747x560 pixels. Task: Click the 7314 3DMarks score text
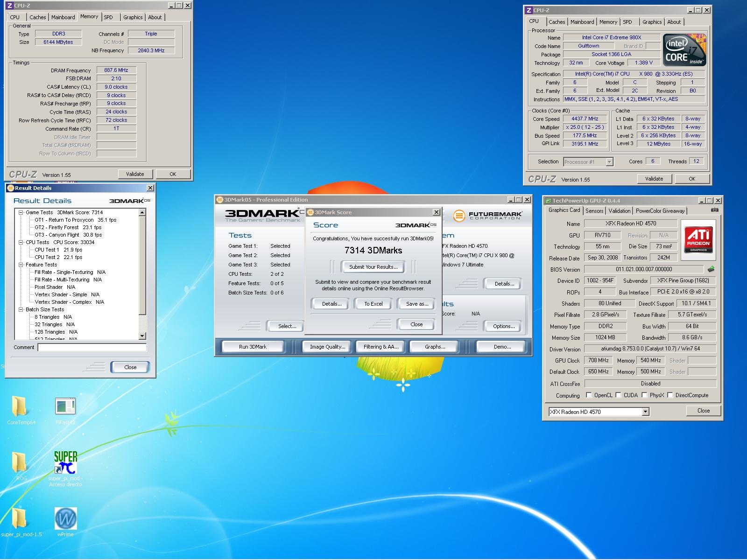(x=373, y=250)
